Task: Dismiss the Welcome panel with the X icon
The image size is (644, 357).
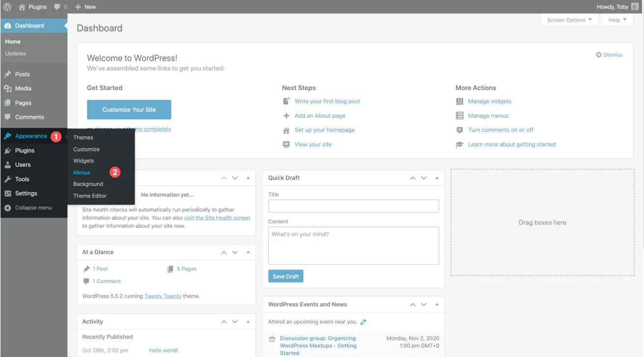Action: (599, 55)
